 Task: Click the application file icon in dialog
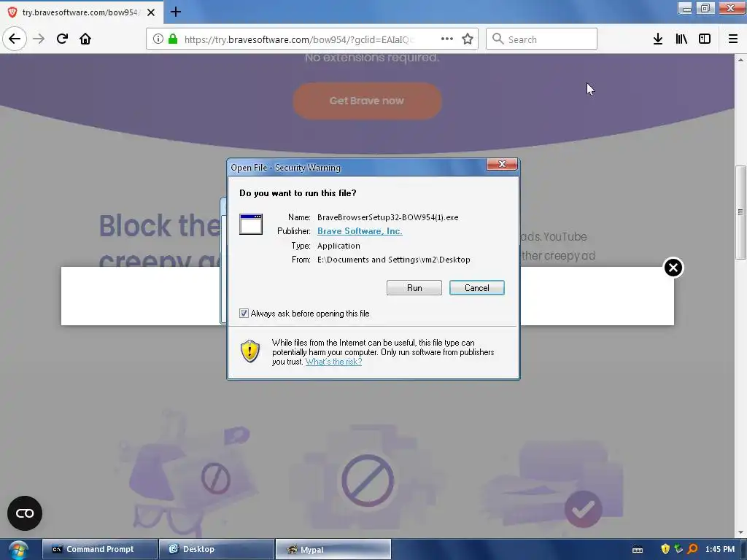point(251,225)
